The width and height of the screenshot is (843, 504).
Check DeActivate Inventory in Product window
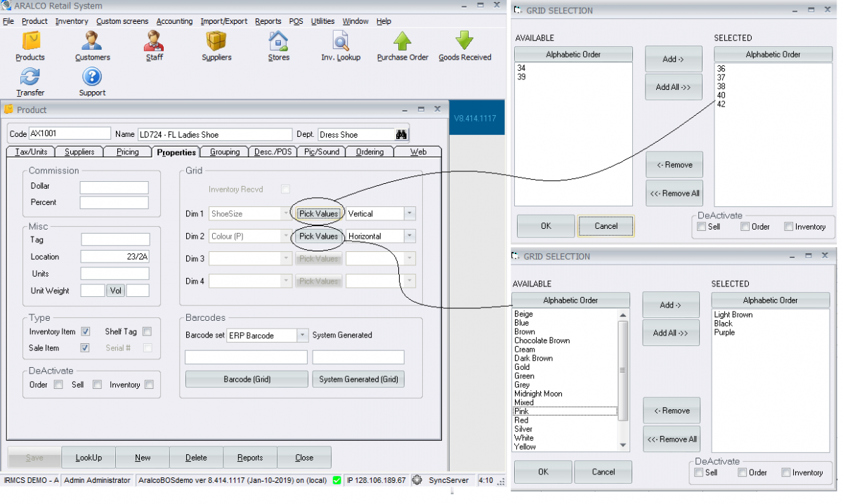(x=149, y=385)
